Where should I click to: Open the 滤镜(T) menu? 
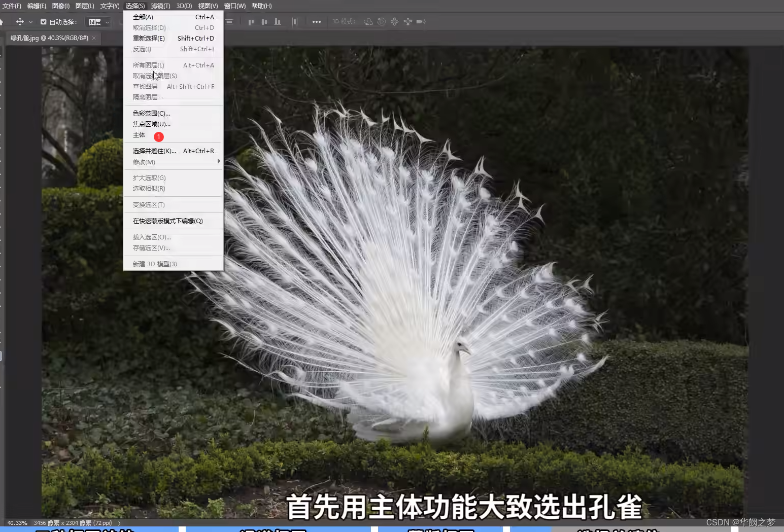pyautogui.click(x=160, y=6)
